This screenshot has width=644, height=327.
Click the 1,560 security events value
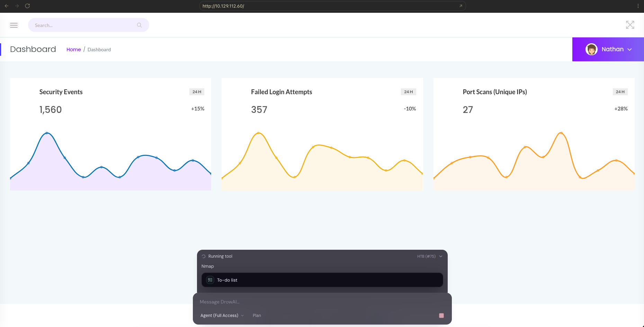(51, 110)
